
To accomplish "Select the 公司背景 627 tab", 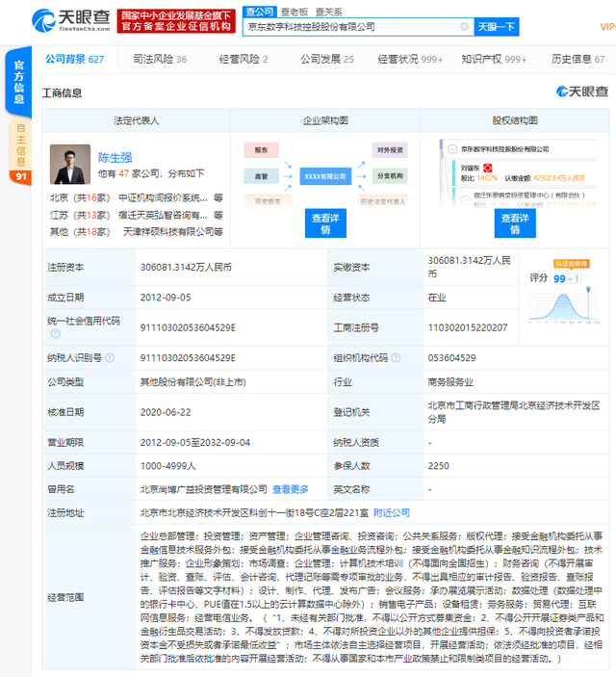I will 75,59.
